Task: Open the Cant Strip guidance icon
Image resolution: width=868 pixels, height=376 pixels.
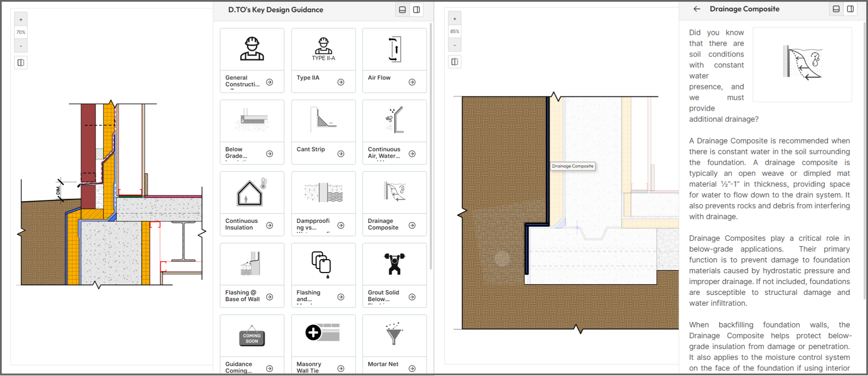Action: tap(323, 121)
